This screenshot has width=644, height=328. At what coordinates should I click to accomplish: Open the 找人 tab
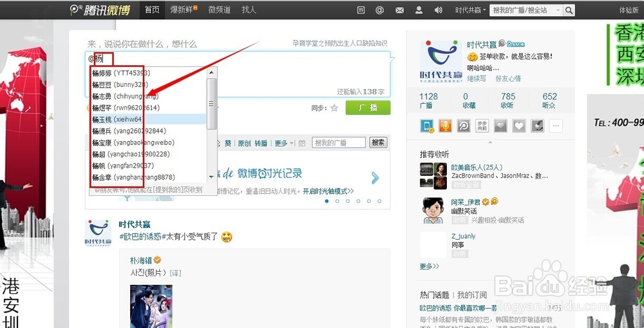pos(249,10)
